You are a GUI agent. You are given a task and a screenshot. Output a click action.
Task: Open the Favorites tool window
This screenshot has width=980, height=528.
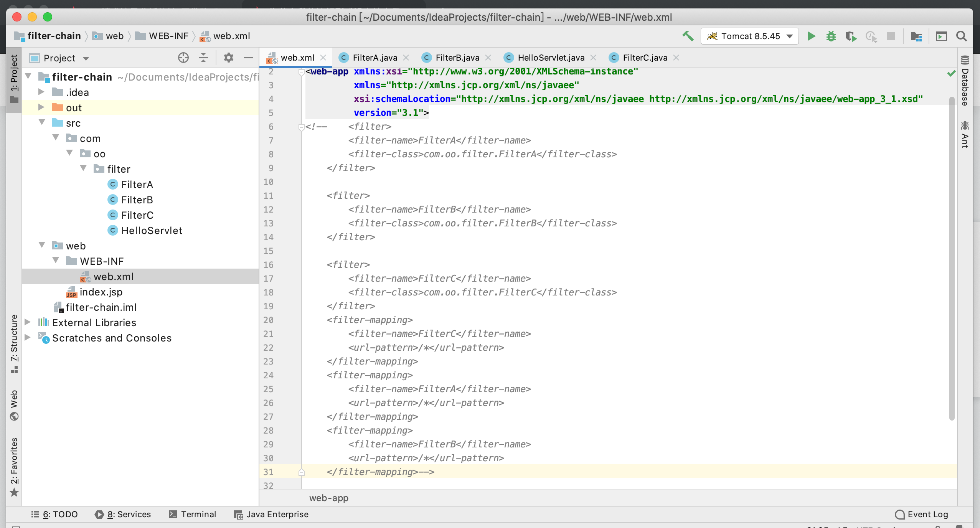pyautogui.click(x=14, y=467)
